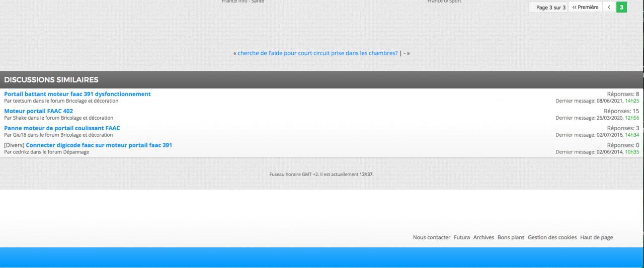This screenshot has height=268, width=644.
Task: Open Connecter digicode faac sur moteur portail thread
Action: coord(99,145)
